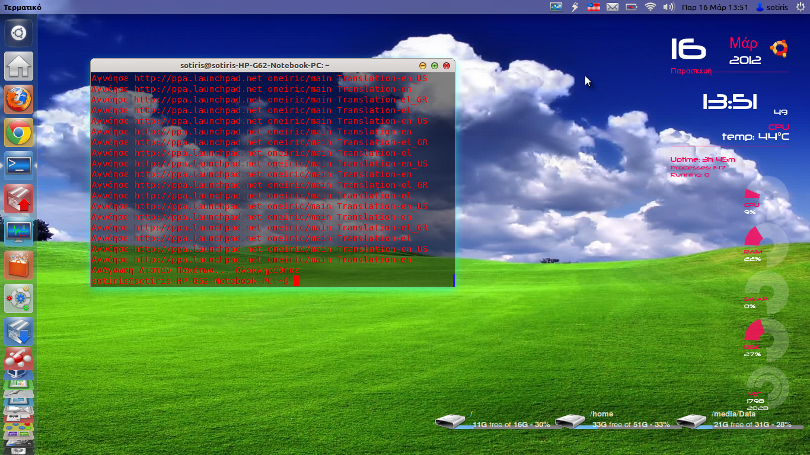Screen dimensions: 810x455
Task: Maximize the terminal window
Action: pyautogui.click(x=434, y=66)
